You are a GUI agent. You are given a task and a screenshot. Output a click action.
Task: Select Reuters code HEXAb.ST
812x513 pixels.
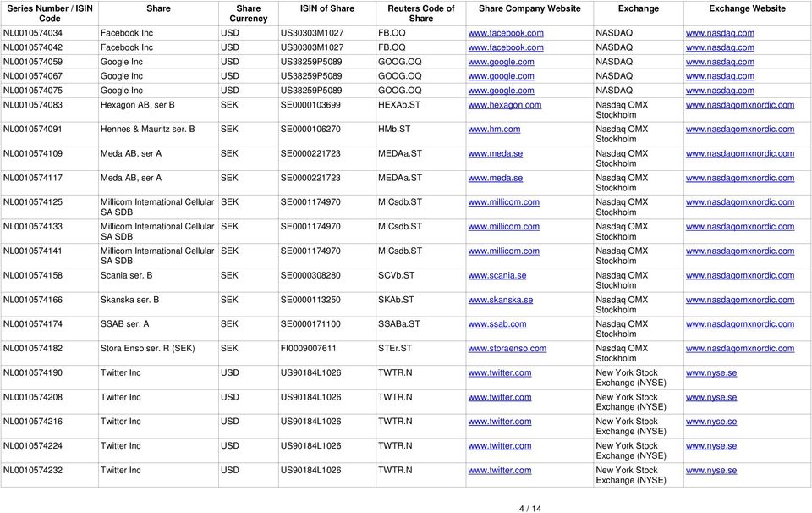click(x=398, y=105)
